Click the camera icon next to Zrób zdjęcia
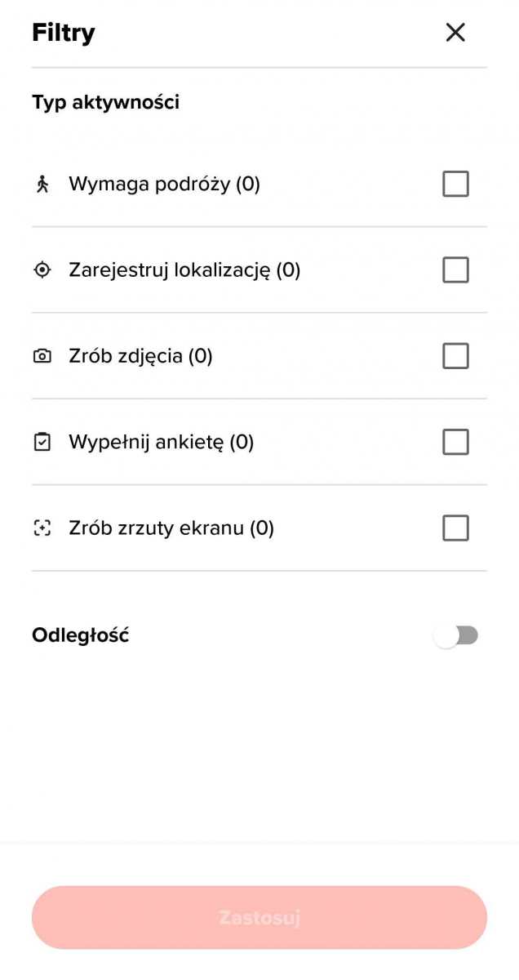This screenshot has width=519, height=980. (x=42, y=356)
